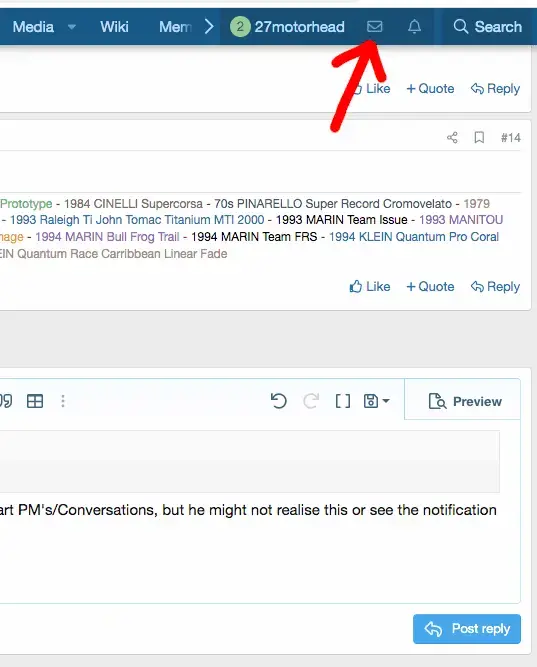The image size is (537, 667).
Task: Open "1994 MARIN Bull Frog Trail" link
Action: coord(107,237)
